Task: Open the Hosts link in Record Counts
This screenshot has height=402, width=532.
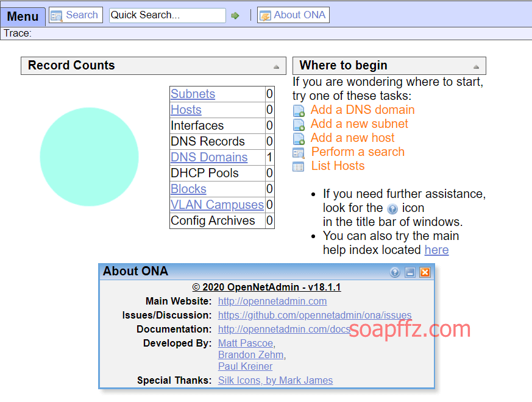Action: [186, 110]
